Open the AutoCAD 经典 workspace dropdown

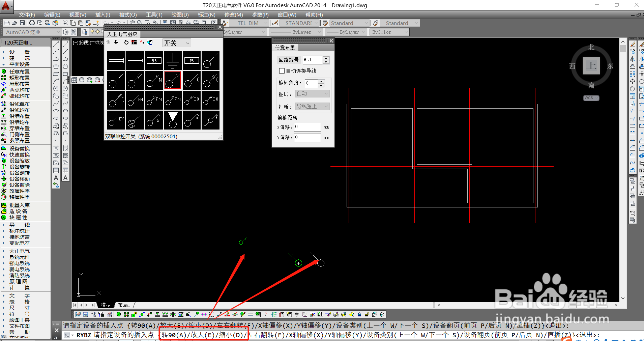coord(32,32)
